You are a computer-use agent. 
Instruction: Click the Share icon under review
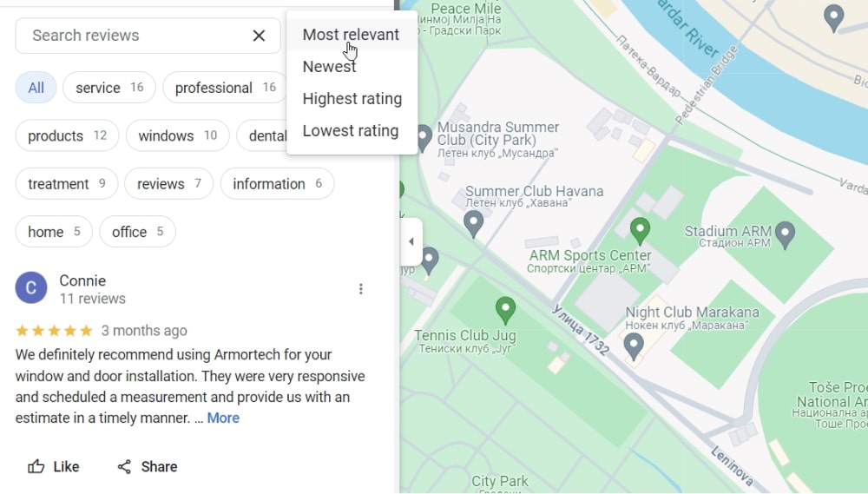124,466
